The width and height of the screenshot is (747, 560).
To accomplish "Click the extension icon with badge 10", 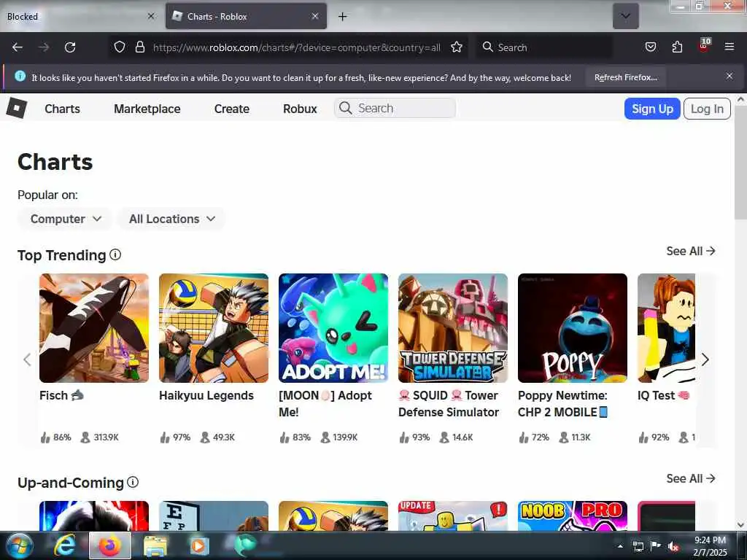I will coord(704,45).
